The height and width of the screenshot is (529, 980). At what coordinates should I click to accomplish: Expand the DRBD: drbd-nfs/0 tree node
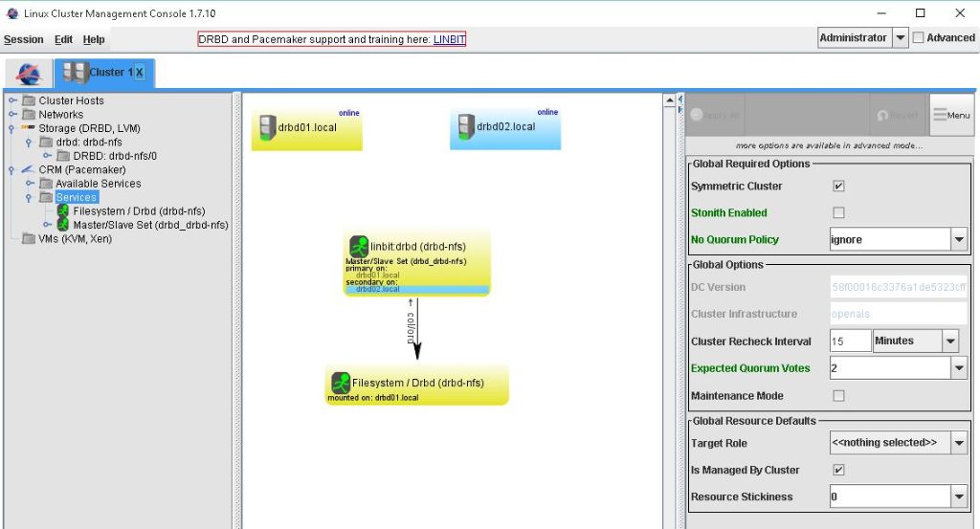[47, 156]
